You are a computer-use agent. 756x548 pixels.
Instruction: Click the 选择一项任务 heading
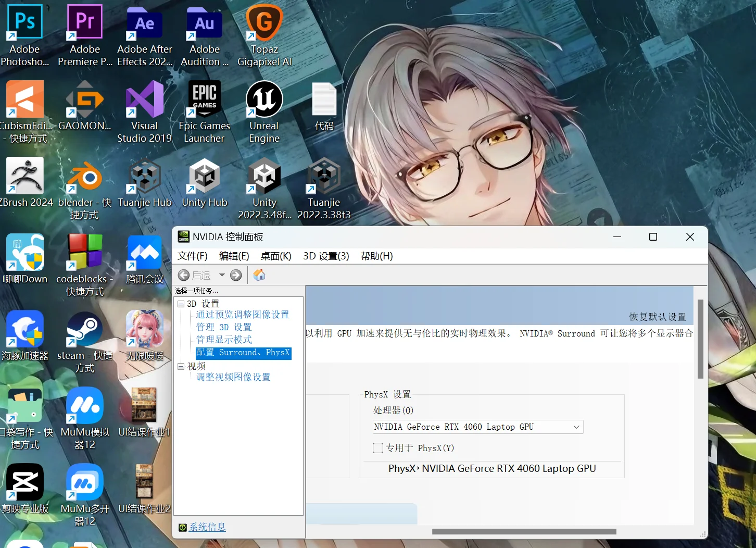click(x=196, y=291)
